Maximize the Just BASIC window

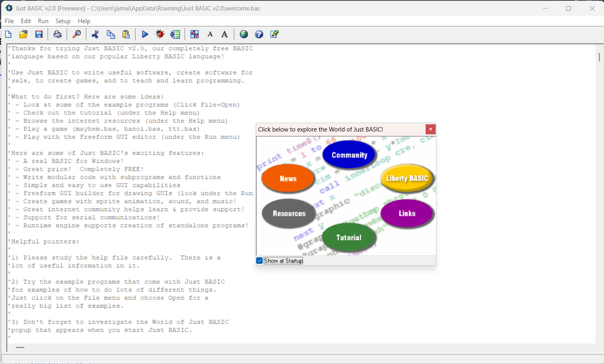[x=569, y=8]
